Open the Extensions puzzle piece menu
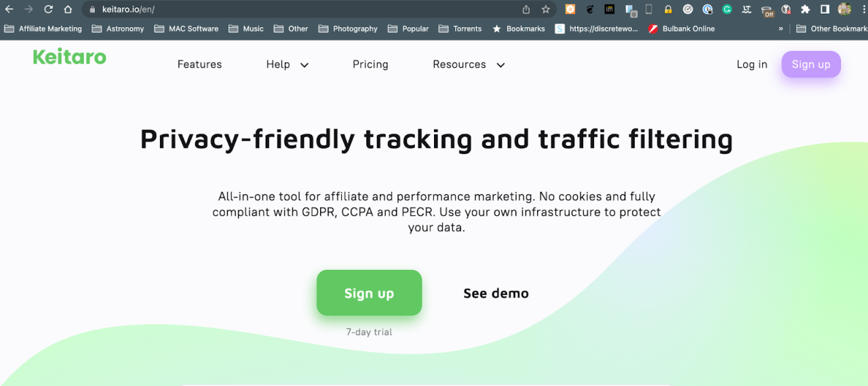Viewport: 868px width, 386px height. click(x=805, y=9)
